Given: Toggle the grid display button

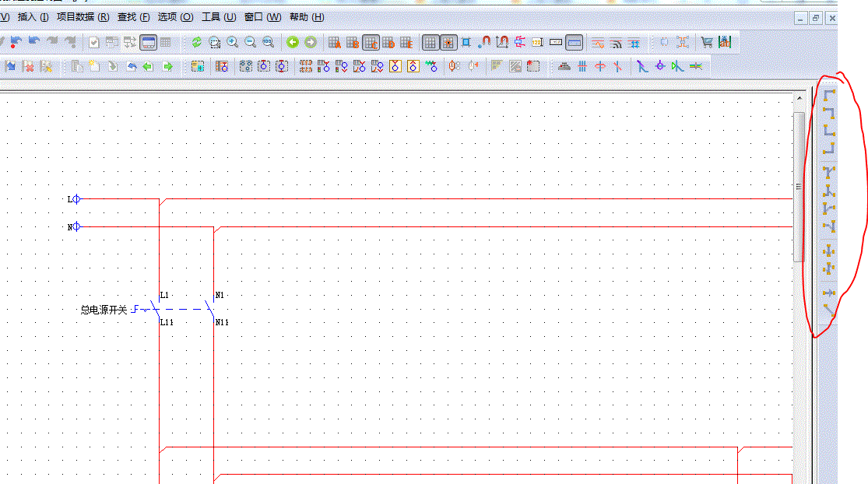Looking at the screenshot, I should (430, 43).
